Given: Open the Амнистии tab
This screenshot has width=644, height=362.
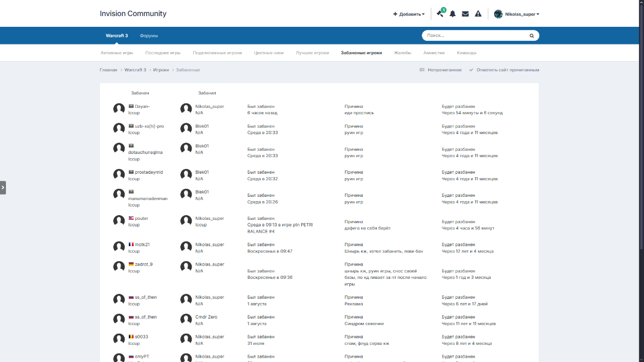Looking at the screenshot, I should pyautogui.click(x=434, y=53).
